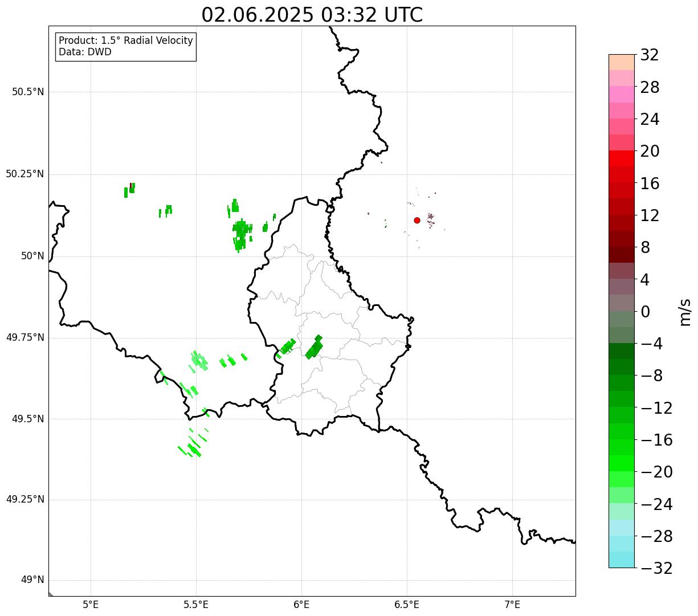Image resolution: width=698 pixels, height=616 pixels.
Task: Click the colorbar tick label −8
Action: pyautogui.click(x=650, y=376)
